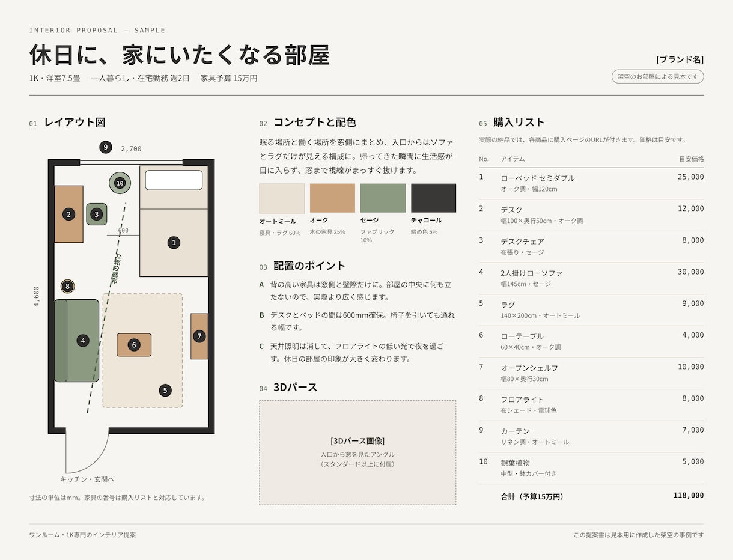The height and width of the screenshot is (560, 733).
Task: Click marker 4 on the green sofa
Action: (x=83, y=341)
